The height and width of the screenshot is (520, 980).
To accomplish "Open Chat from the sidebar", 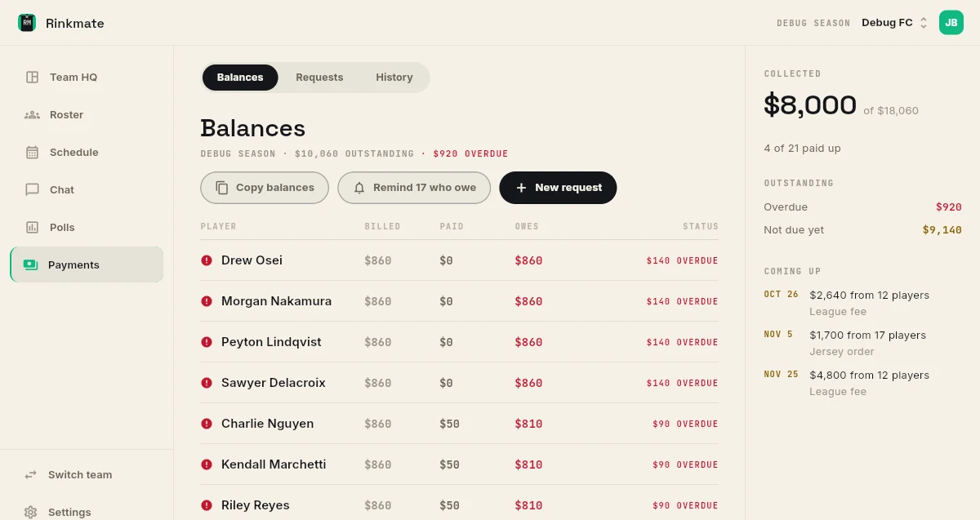I will pyautogui.click(x=87, y=189).
